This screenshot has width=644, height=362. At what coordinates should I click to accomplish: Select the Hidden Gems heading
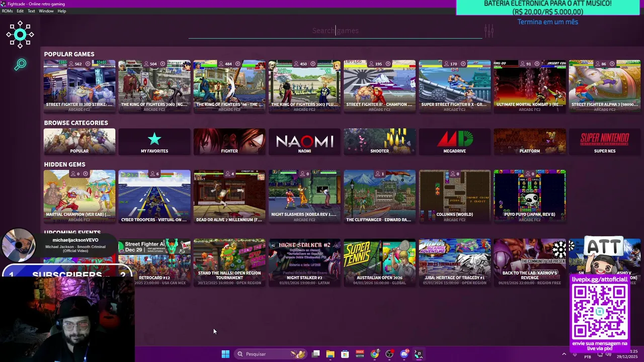pos(64,164)
